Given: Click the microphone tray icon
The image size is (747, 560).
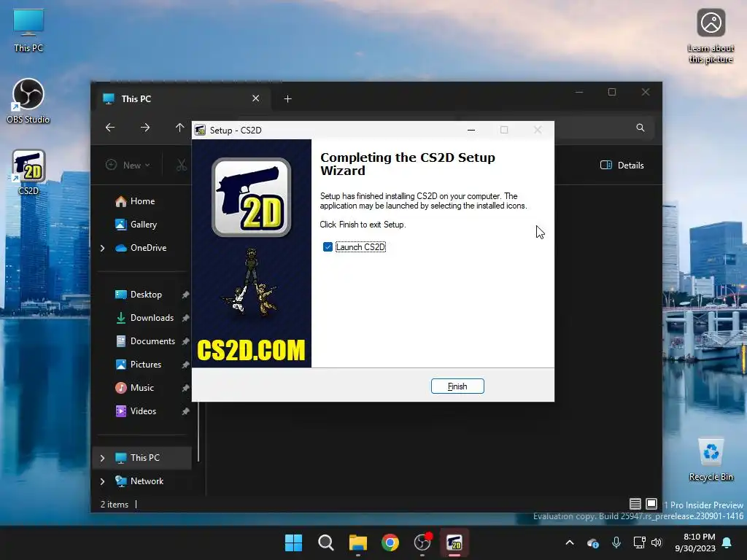Looking at the screenshot, I should click(616, 542).
